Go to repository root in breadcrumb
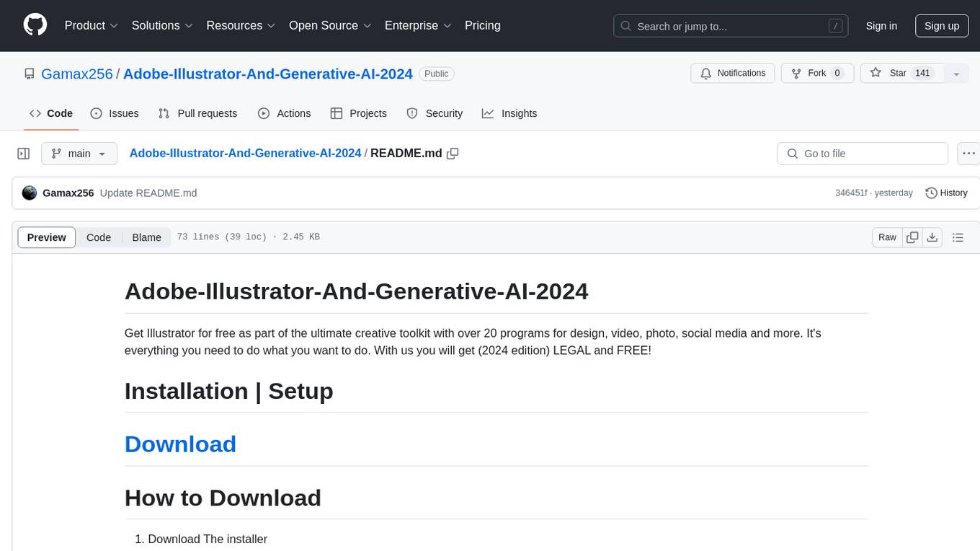This screenshot has height=551, width=980. coord(245,153)
